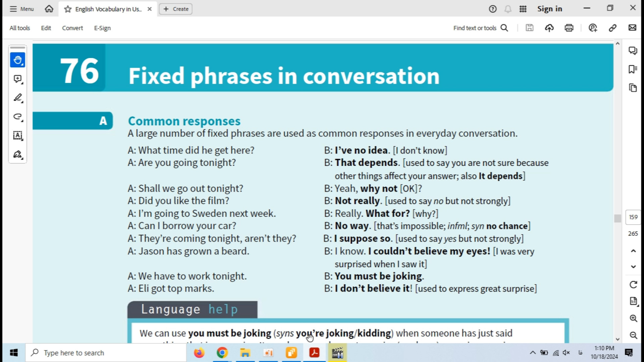644x362 pixels.
Task: Open the Convert menu
Action: pyautogui.click(x=72, y=28)
